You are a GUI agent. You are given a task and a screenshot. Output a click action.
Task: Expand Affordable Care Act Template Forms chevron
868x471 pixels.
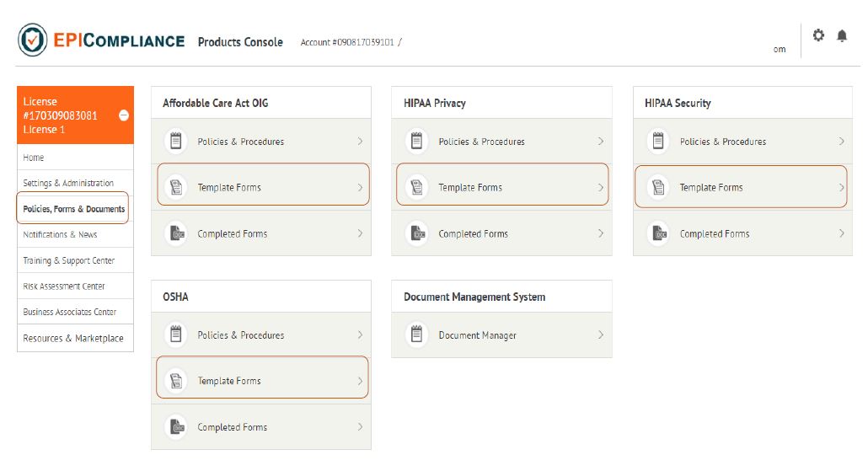pos(360,187)
